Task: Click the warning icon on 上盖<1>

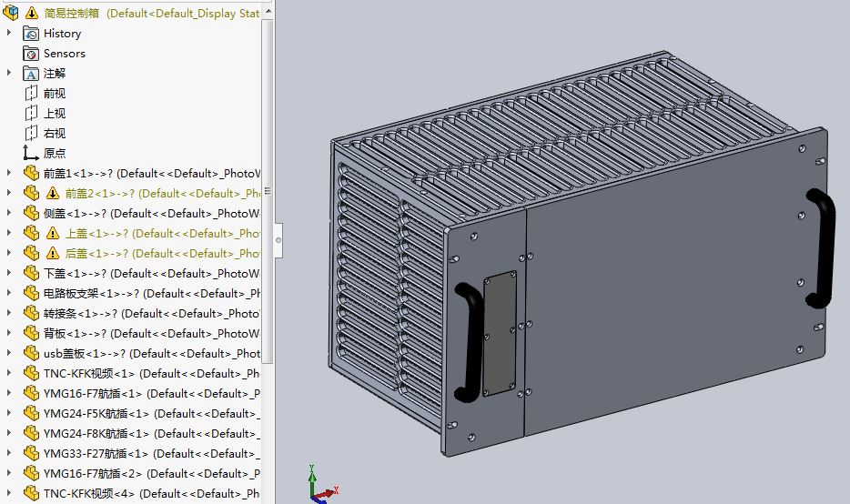Action: 53,234
